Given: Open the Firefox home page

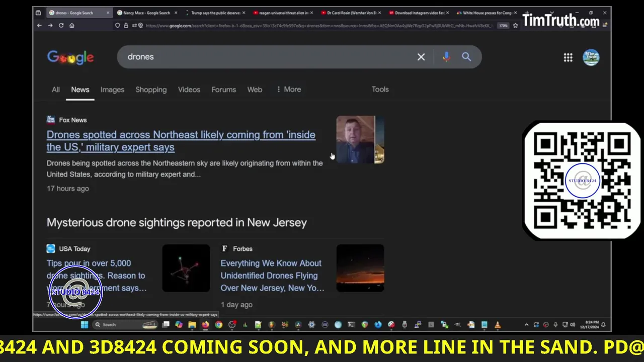Looking at the screenshot, I should pos(72,25).
